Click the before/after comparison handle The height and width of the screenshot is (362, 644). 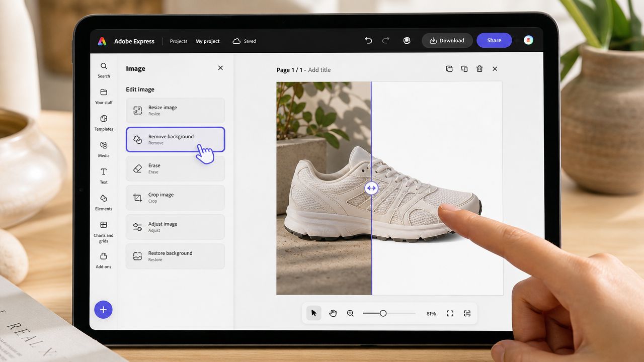click(371, 188)
